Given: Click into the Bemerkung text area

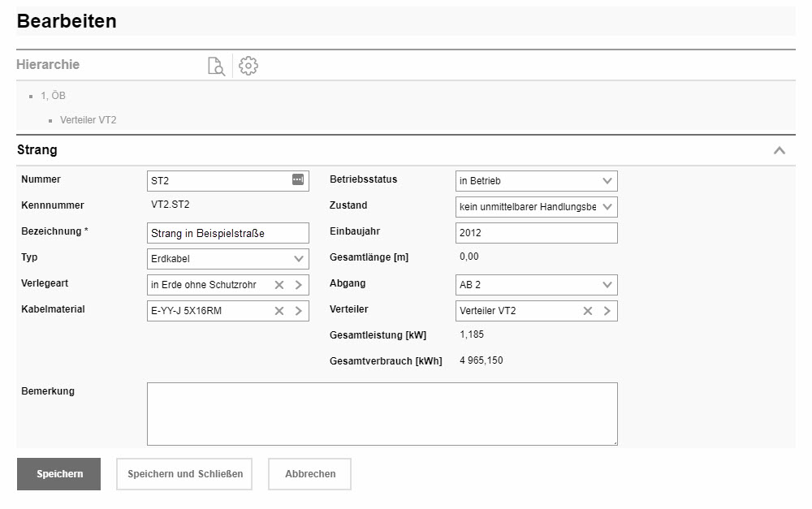Looking at the screenshot, I should (382, 414).
